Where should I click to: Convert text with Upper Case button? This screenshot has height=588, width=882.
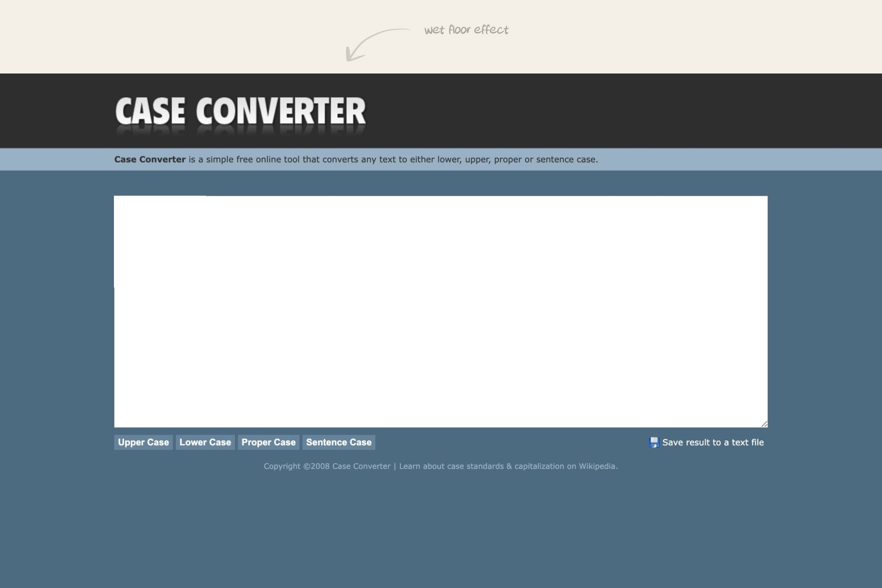point(143,442)
